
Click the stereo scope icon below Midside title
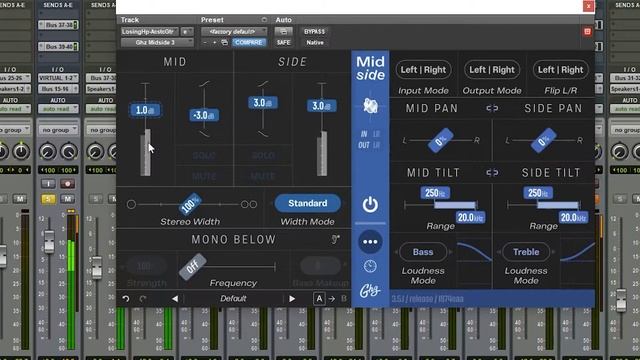click(x=370, y=106)
